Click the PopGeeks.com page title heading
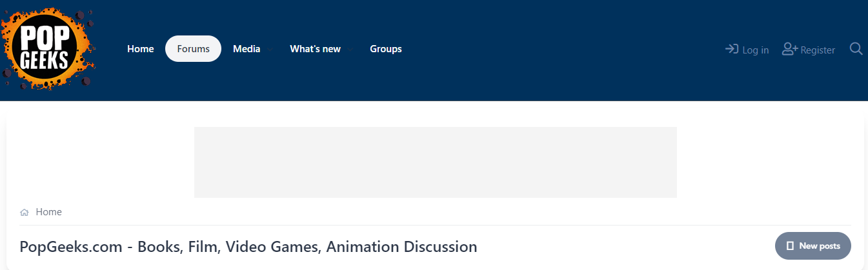868x270 pixels. [248, 246]
